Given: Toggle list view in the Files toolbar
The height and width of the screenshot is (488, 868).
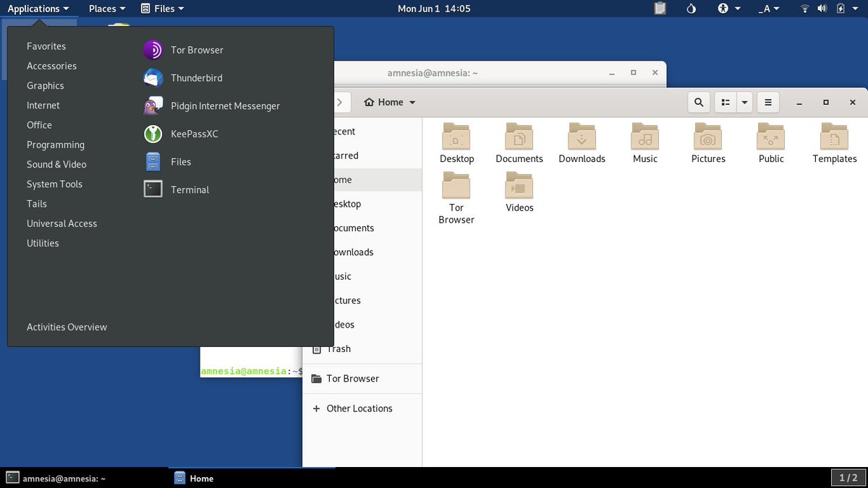Looking at the screenshot, I should pyautogui.click(x=725, y=102).
